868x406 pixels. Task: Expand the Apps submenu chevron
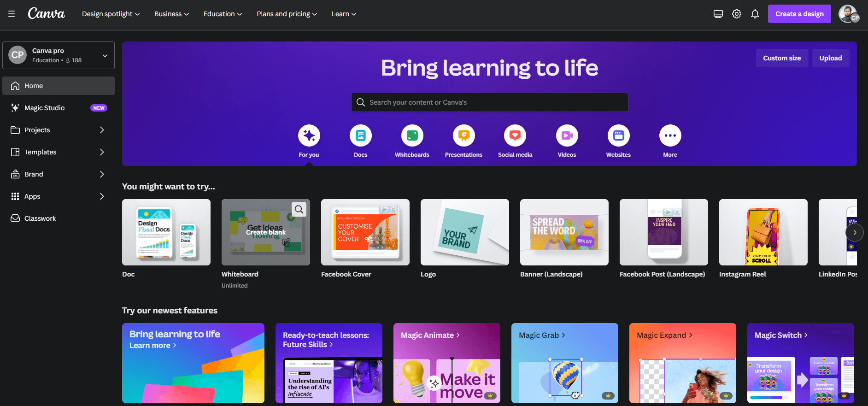(102, 196)
